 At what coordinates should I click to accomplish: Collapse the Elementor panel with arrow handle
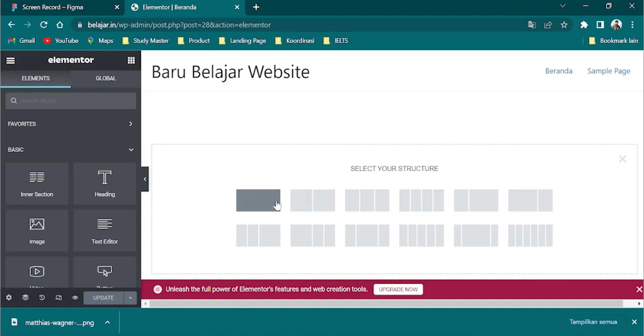tap(145, 179)
